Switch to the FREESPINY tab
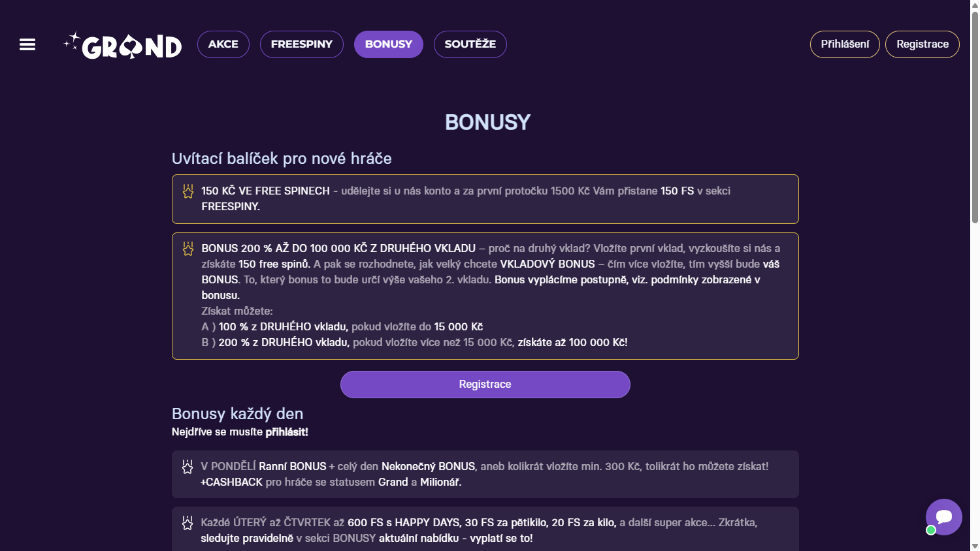980x551 pixels. tap(302, 44)
